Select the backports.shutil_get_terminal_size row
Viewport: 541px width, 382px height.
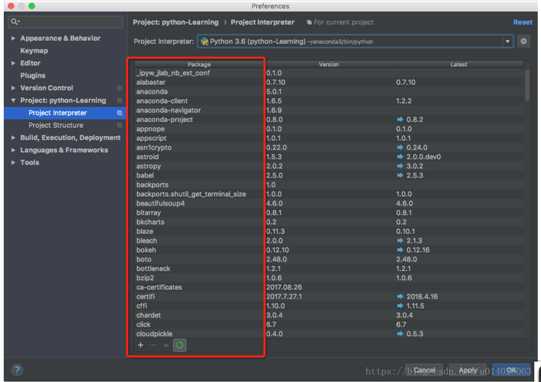329,194
